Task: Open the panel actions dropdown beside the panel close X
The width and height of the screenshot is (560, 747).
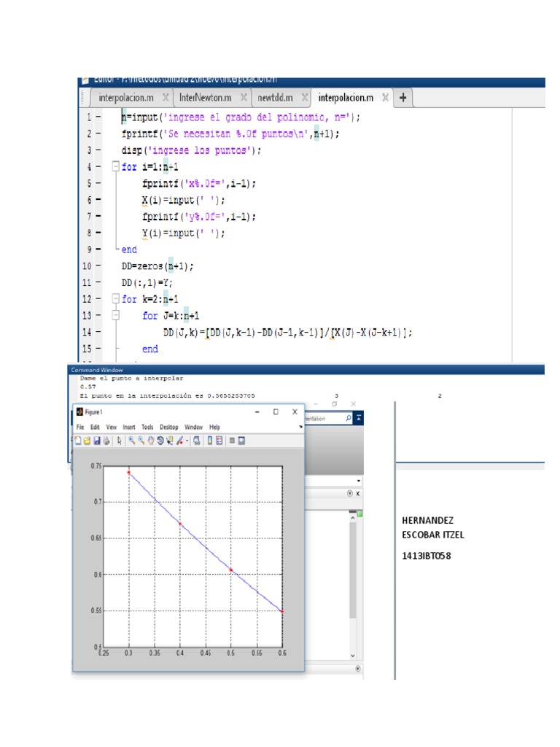Action: coord(349,494)
